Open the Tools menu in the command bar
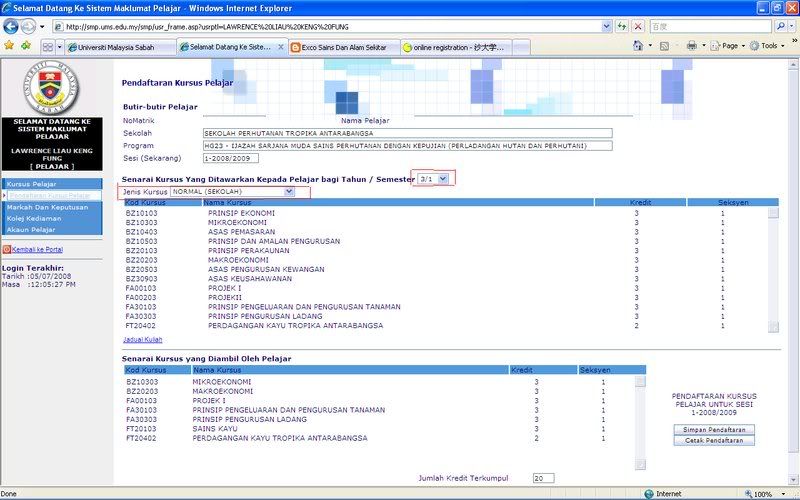Viewport: 800px width, 500px height. pyautogui.click(x=768, y=46)
